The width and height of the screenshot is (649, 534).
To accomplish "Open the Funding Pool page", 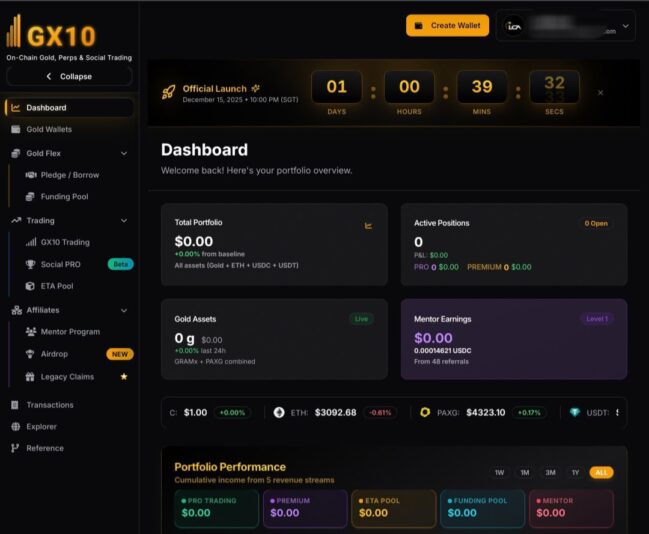I will (x=64, y=197).
